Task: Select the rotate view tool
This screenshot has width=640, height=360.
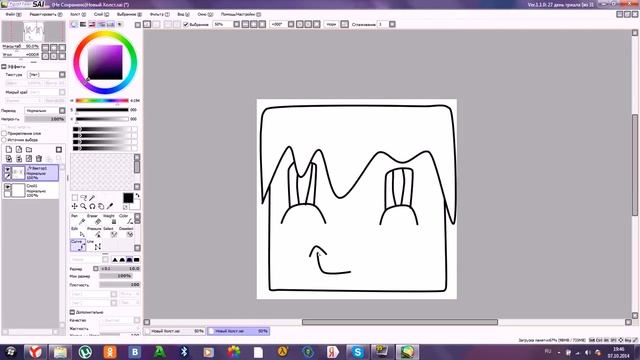Action: click(x=92, y=207)
